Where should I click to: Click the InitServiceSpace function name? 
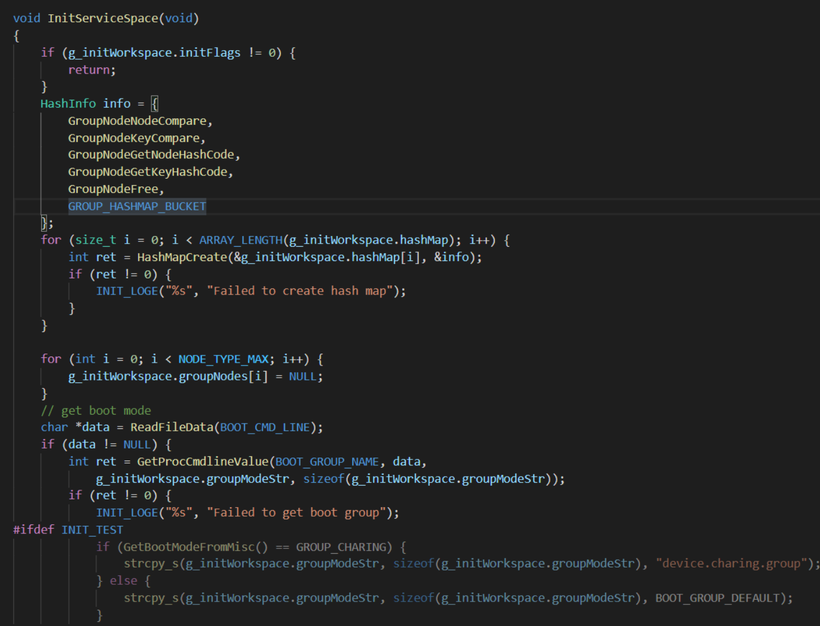pyautogui.click(x=103, y=18)
